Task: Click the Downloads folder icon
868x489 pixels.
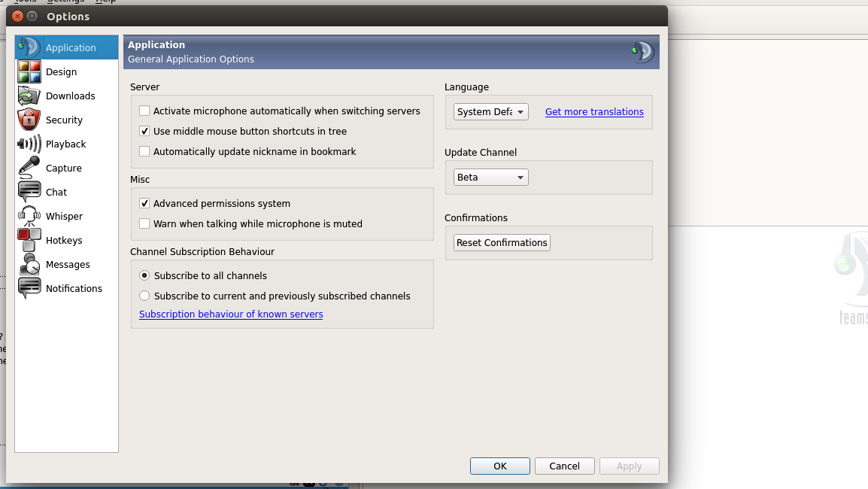Action: coord(29,96)
